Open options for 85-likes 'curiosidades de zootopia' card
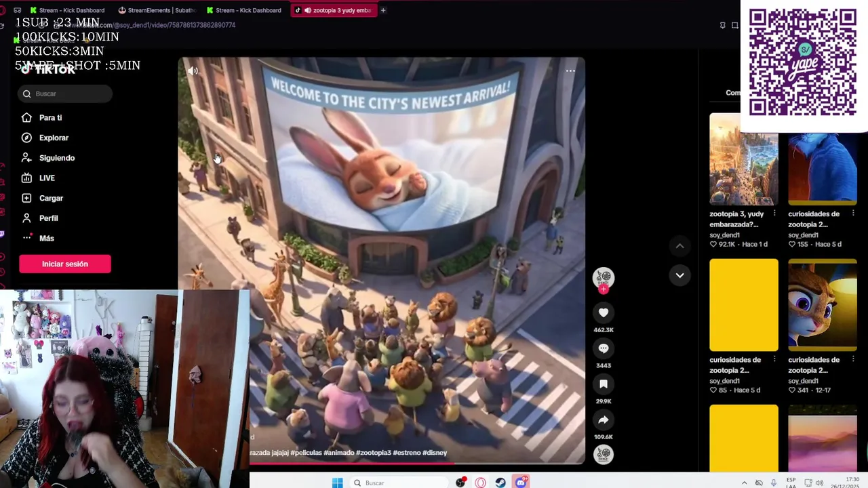 pyautogui.click(x=774, y=360)
